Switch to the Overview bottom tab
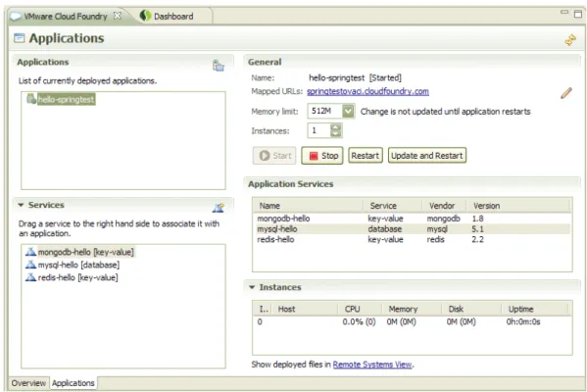The width and height of the screenshot is (587, 392). click(28, 383)
